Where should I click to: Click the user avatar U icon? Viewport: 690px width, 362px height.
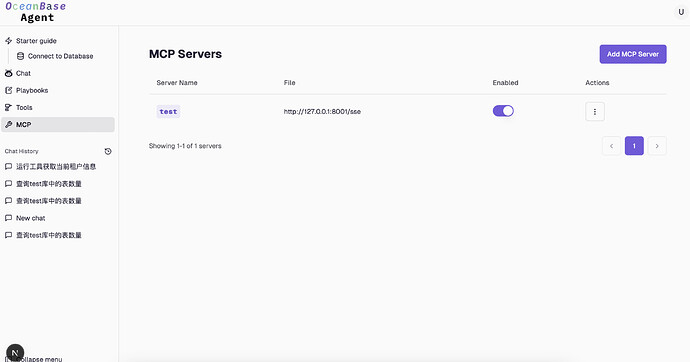[x=681, y=12]
